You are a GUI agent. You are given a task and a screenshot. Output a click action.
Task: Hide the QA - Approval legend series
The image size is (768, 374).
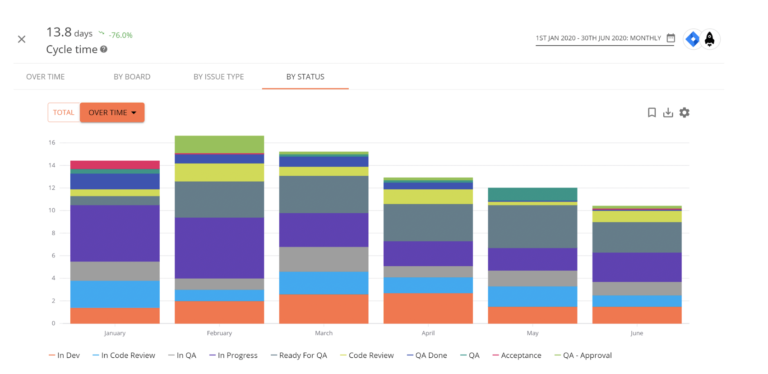tap(583, 355)
